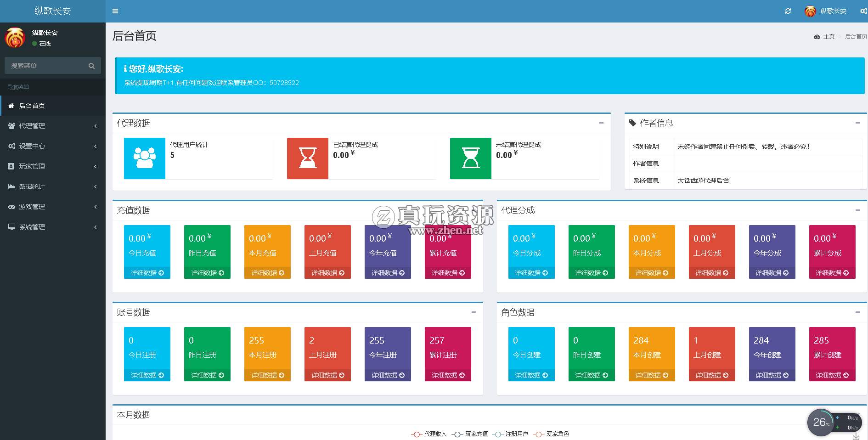Expand the 设置中心 sidebar submenu arrow

[96, 146]
